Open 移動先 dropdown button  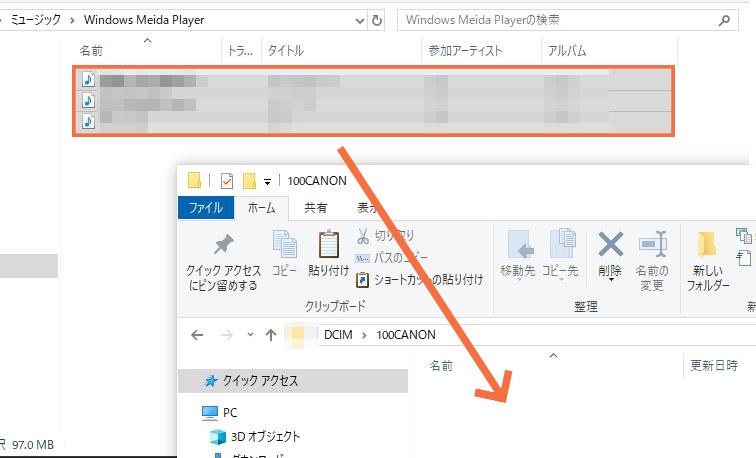(x=518, y=258)
